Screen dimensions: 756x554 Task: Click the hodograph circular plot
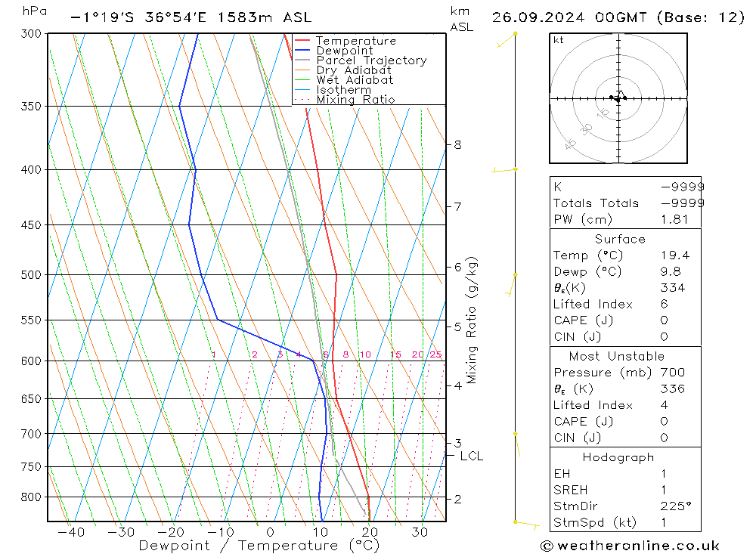click(618, 98)
